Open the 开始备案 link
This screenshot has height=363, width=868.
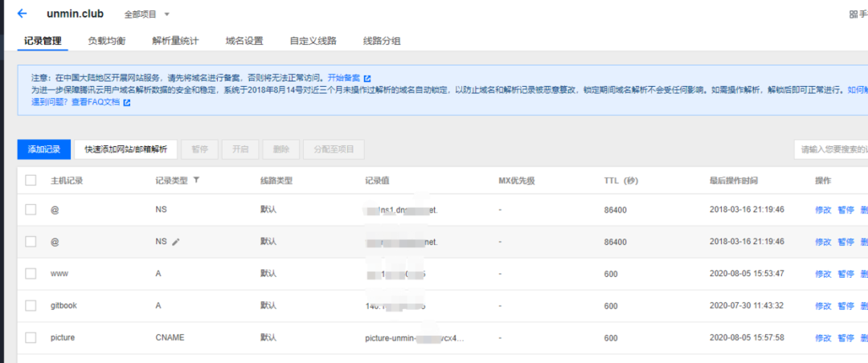click(x=344, y=78)
